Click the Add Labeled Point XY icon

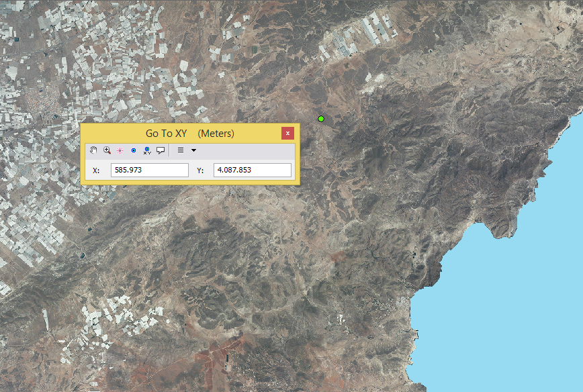147,150
